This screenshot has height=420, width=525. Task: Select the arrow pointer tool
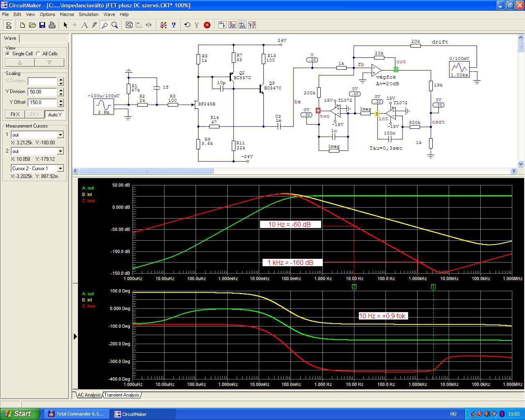tap(65, 25)
